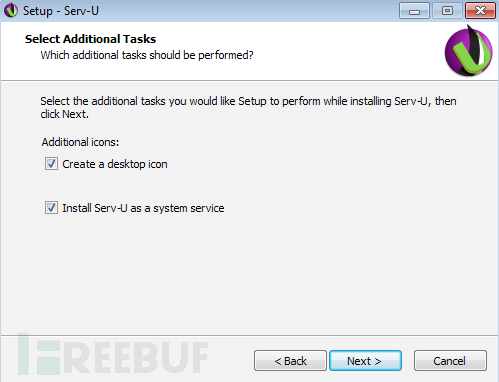The height and width of the screenshot is (382, 499).
Task: Click the large purple Serv-U logo
Action: coord(468,50)
